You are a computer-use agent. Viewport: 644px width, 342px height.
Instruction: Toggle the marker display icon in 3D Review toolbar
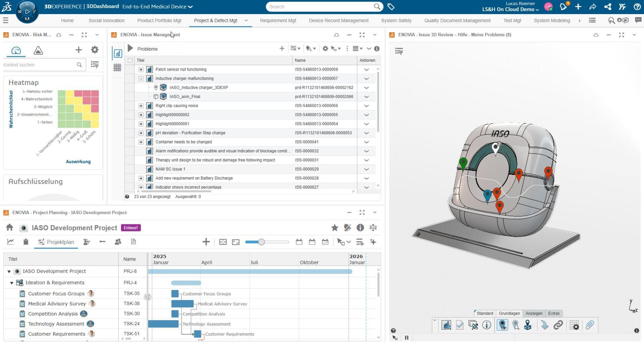pyautogui.click(x=502, y=325)
